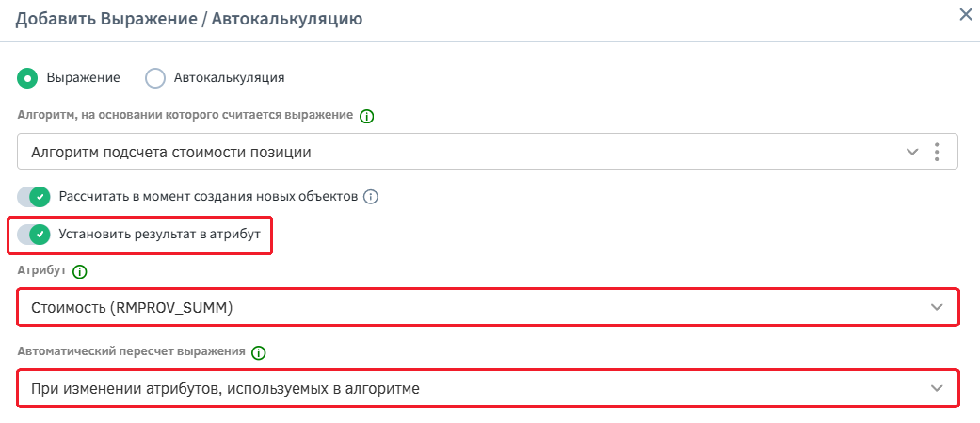Image resolution: width=980 pixels, height=423 pixels.
Task: Toggle 'Рассчитать в момент создания новых объектов'
Action: pos(34,197)
